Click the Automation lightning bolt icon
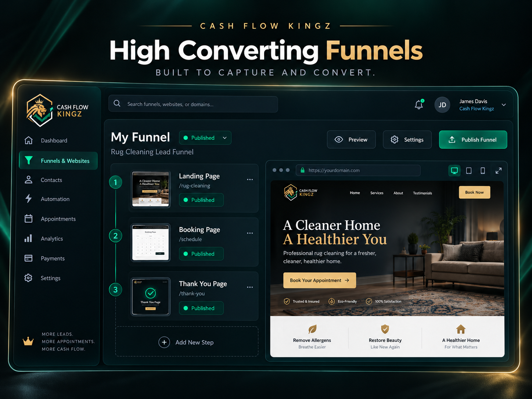 28,199
